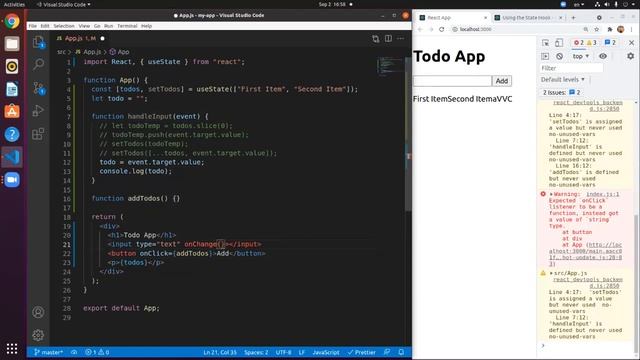Open the Extensions view
The height and width of the screenshot is (360, 640).
(38, 134)
